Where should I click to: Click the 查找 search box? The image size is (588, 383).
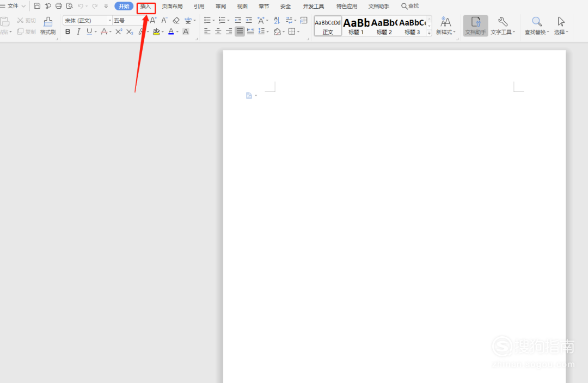coord(410,6)
